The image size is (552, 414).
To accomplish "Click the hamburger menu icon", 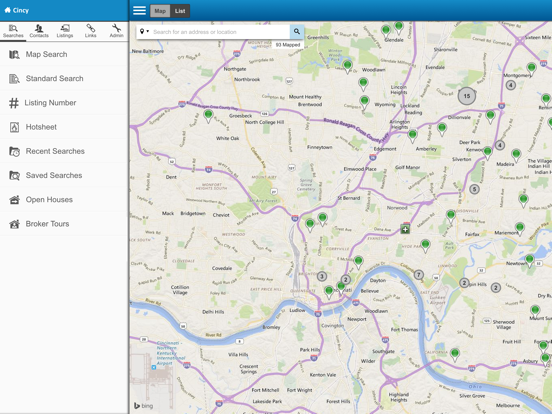I will 139,11.
